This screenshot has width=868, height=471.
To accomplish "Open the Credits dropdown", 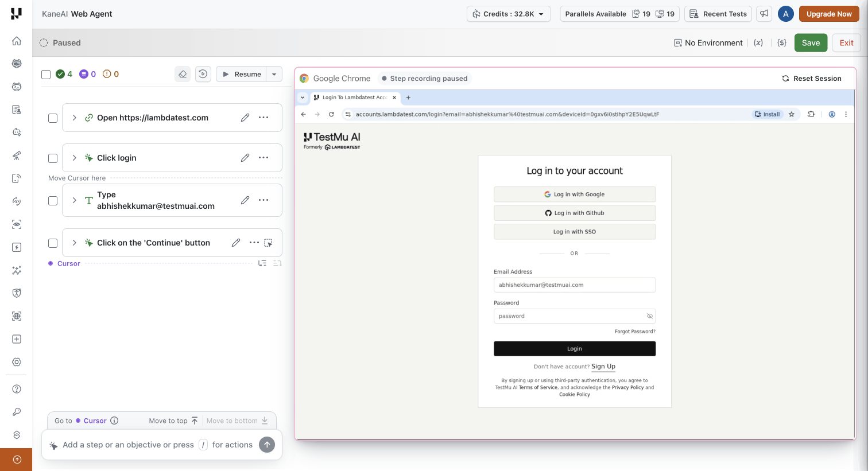I will coord(509,14).
